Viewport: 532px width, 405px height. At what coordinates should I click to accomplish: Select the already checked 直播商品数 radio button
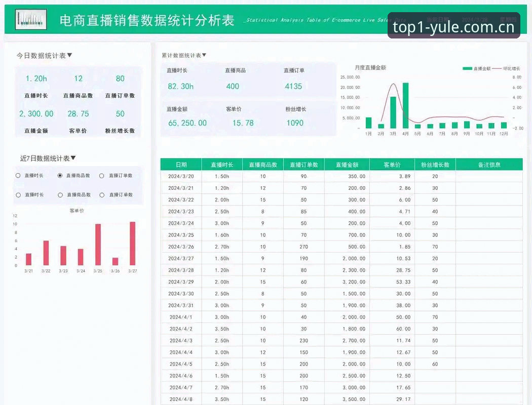click(60, 176)
